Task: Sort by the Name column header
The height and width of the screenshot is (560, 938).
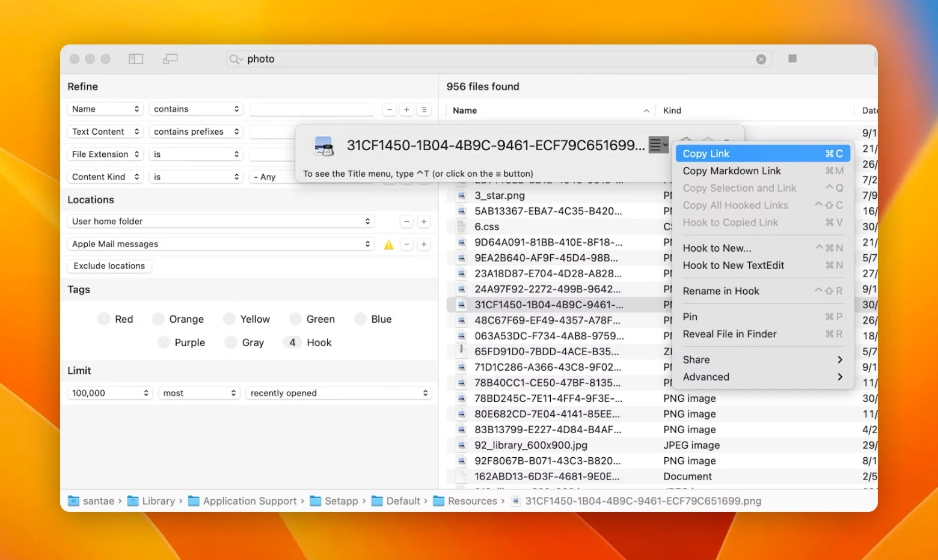Action: [x=550, y=111]
